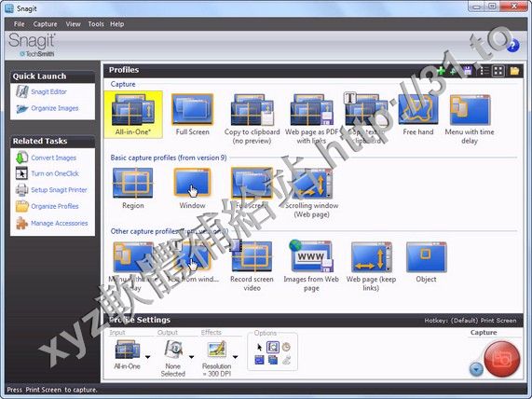The image size is (532, 399).
Task: Add new profile with green plus icon
Action: click(x=441, y=71)
